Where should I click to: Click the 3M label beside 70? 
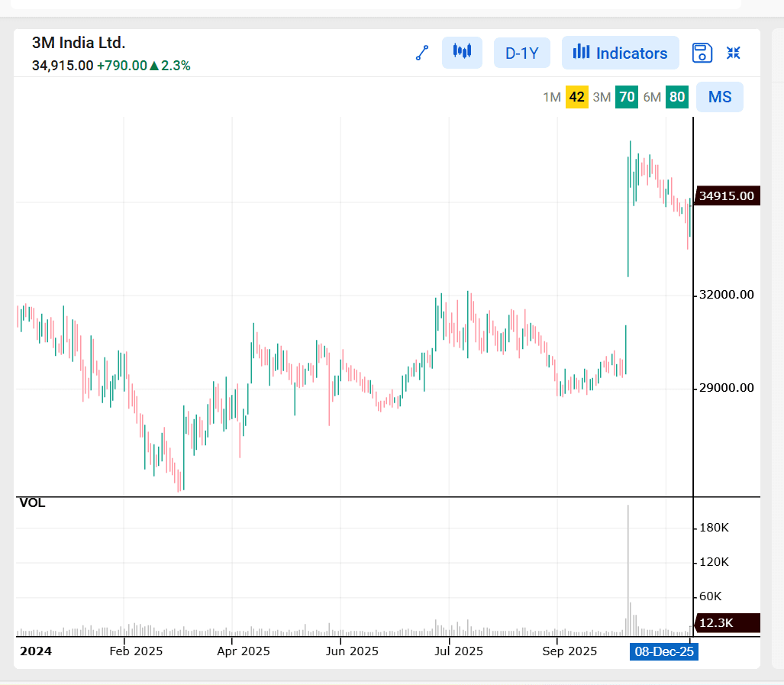[602, 97]
